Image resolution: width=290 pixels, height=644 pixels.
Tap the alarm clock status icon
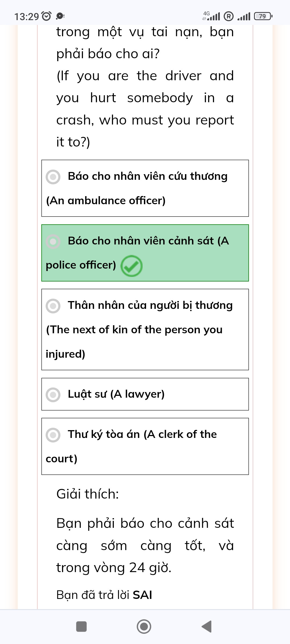click(x=47, y=16)
